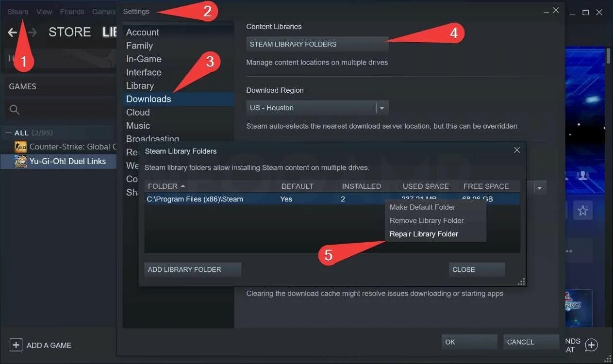
Task: Open the Friends menu
Action: pos(72,12)
